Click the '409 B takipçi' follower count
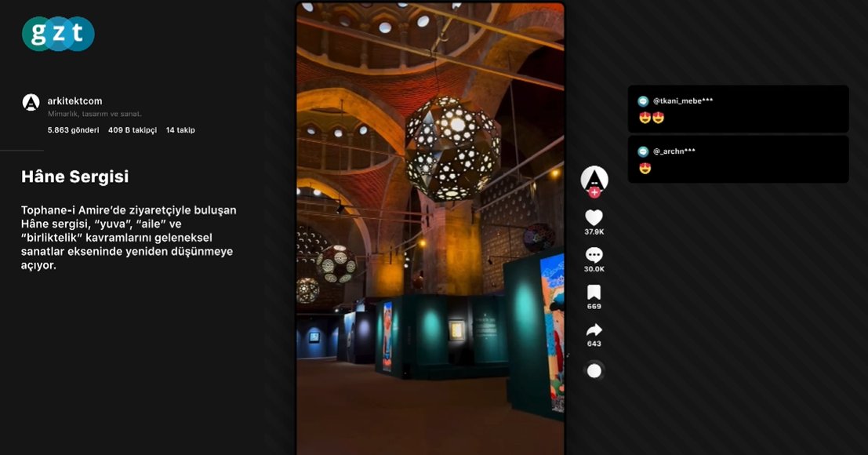Screen dimensions: 868x455 coord(133,130)
